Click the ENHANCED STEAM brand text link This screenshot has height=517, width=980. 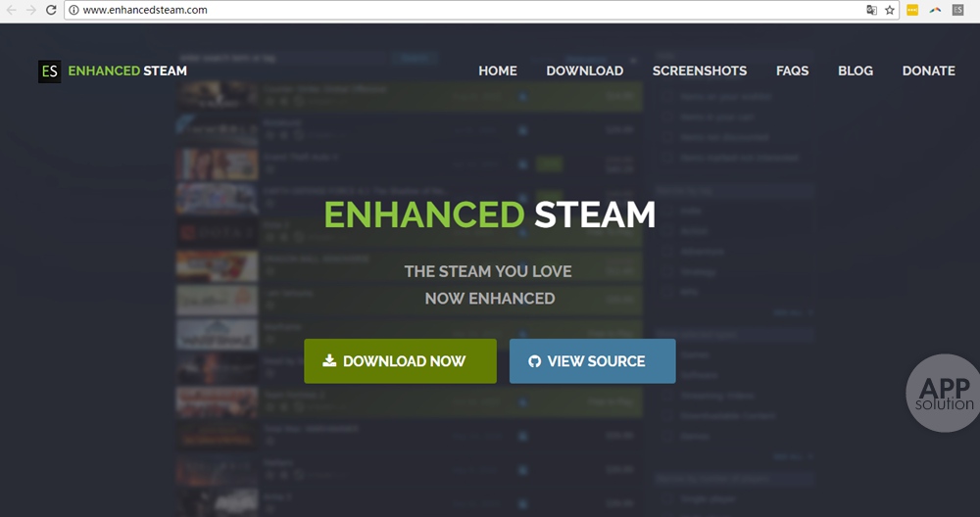[127, 71]
